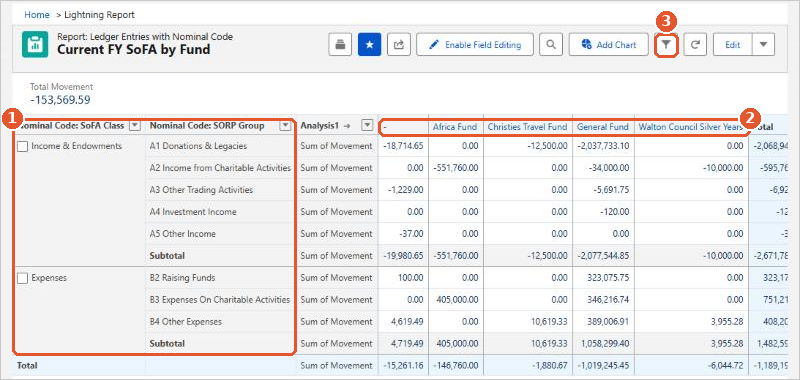Open SORP Group column dropdown
800x380 pixels.
point(285,125)
